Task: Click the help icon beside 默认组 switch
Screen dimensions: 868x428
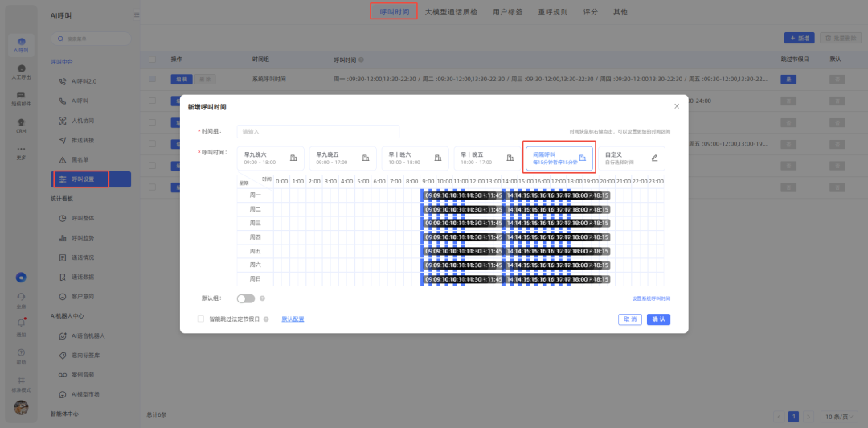Action: click(x=262, y=298)
